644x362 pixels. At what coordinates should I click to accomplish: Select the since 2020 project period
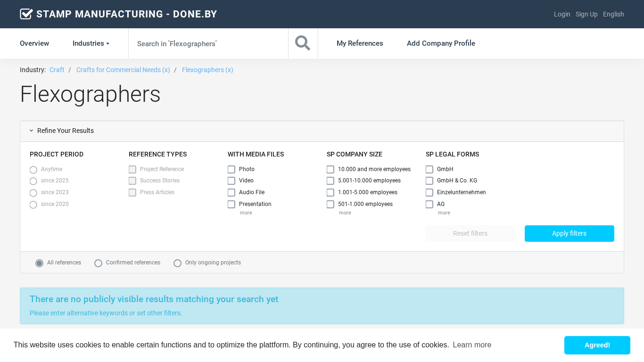click(x=33, y=205)
